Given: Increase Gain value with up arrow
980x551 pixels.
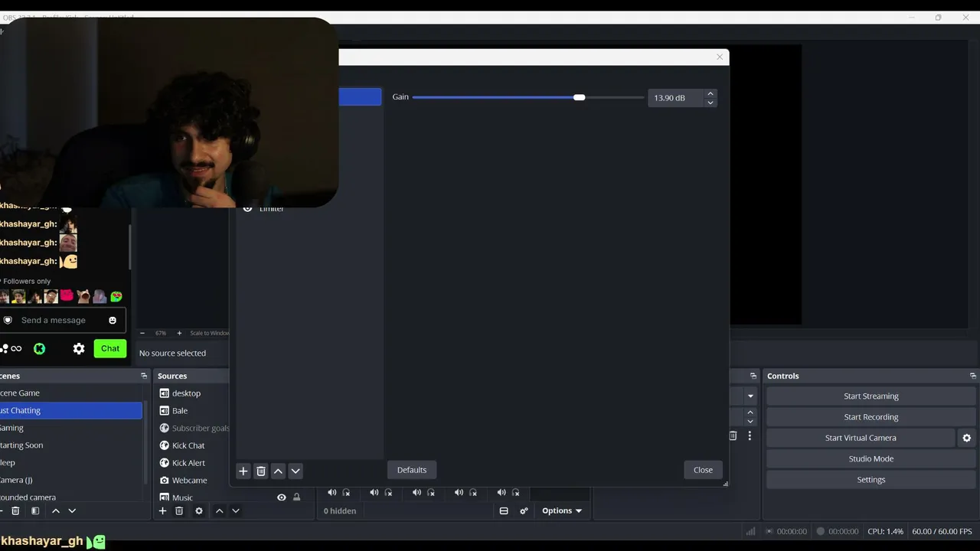Looking at the screenshot, I should pyautogui.click(x=710, y=93).
